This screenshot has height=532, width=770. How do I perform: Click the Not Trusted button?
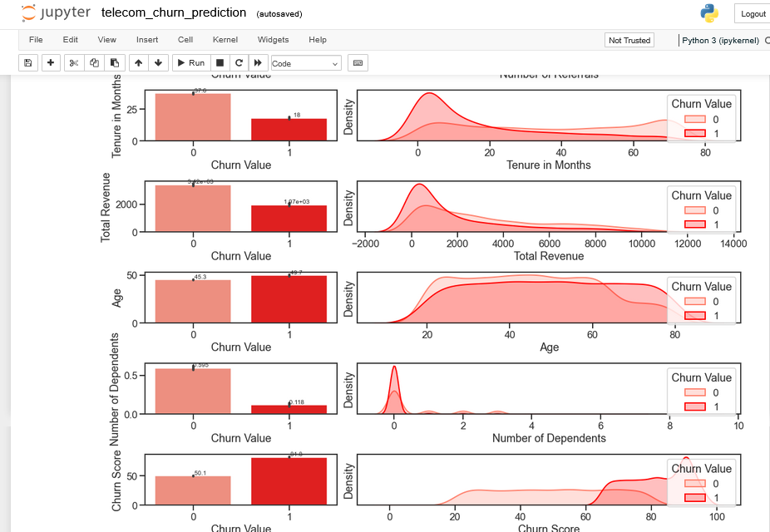[629, 40]
